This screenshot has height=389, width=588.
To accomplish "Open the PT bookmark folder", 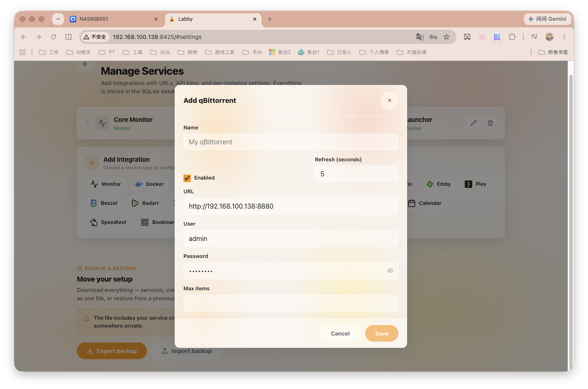I will point(107,52).
